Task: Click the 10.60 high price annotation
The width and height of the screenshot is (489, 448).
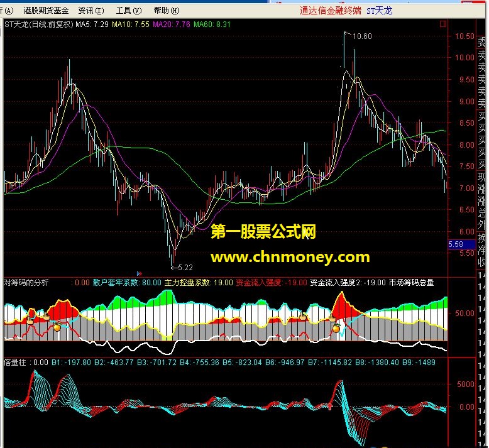Action: pos(362,36)
